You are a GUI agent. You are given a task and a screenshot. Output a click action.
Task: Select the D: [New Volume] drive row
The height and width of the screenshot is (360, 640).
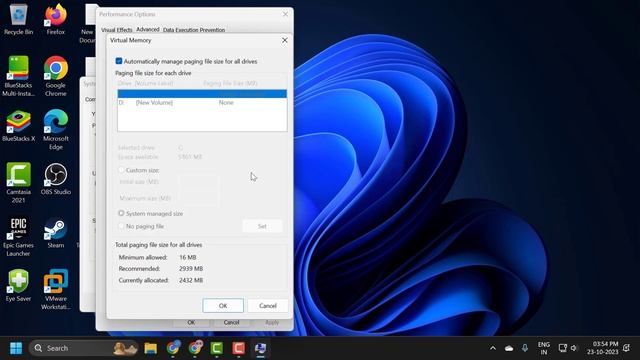[202, 103]
